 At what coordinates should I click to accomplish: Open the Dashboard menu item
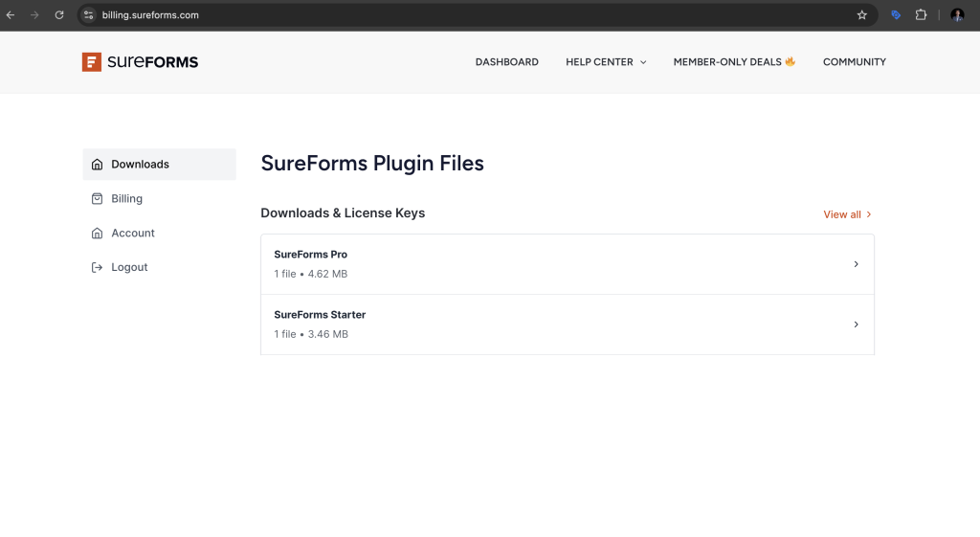point(506,62)
